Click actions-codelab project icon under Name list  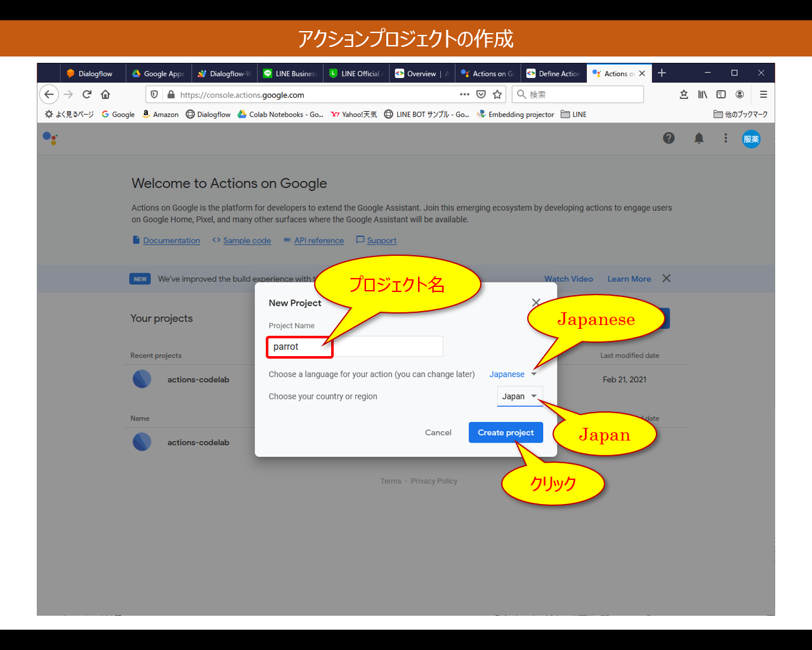pos(142,442)
